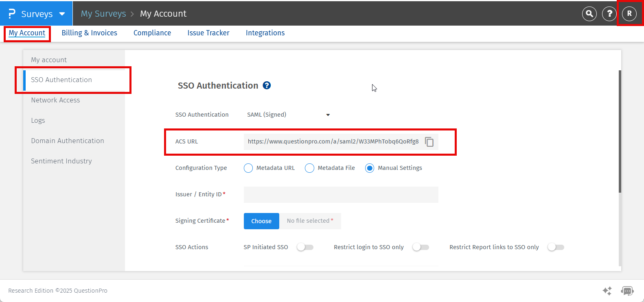
Task: Click the AI sparkle icon in footer
Action: pyautogui.click(x=607, y=291)
